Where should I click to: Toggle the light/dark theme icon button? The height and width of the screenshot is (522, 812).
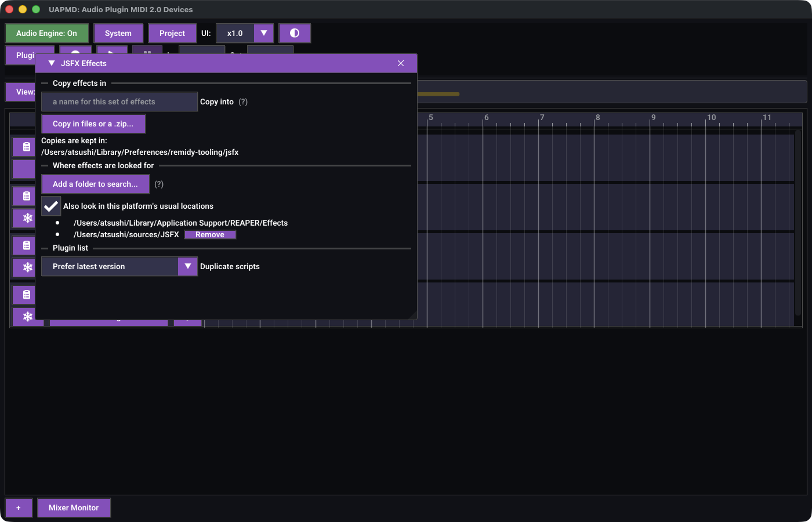pos(295,33)
